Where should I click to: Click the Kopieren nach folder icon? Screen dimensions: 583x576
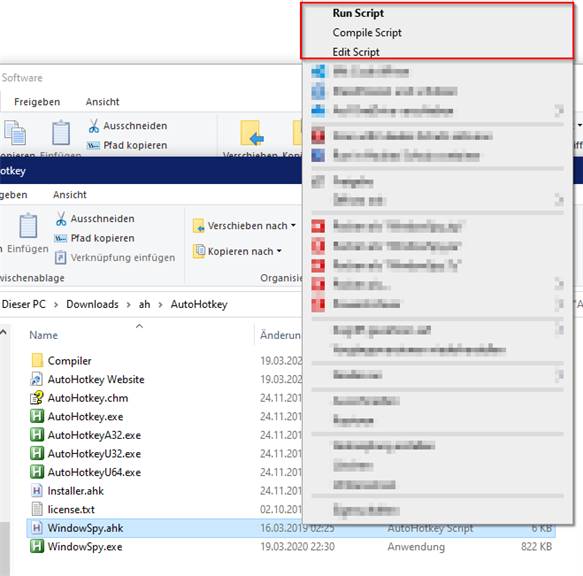click(199, 251)
